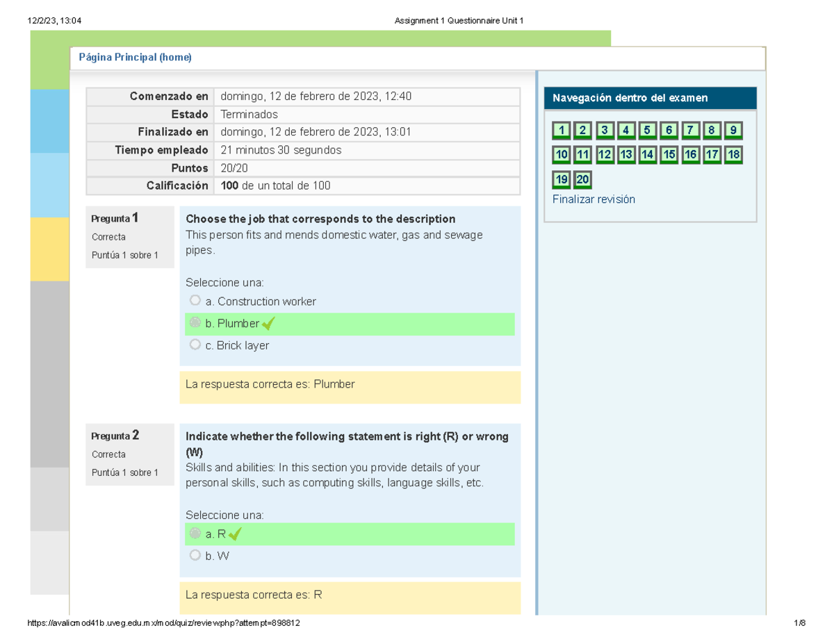
Task: Select the Brick layer radio option
Action: (x=195, y=345)
